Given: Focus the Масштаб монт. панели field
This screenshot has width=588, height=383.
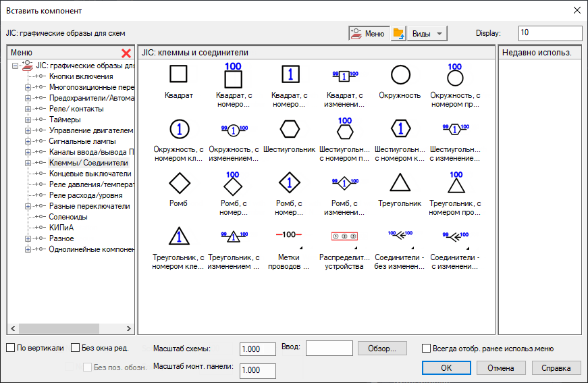Looking at the screenshot, I should point(258,371).
